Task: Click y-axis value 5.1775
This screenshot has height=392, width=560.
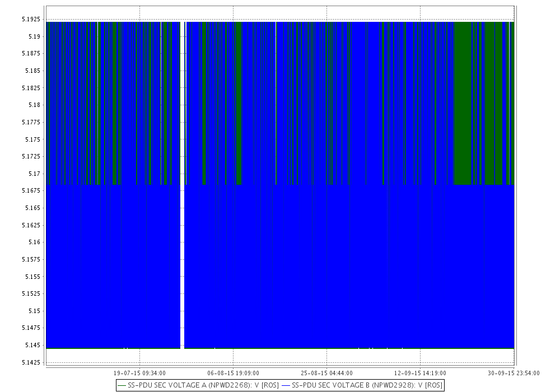Action: point(31,122)
